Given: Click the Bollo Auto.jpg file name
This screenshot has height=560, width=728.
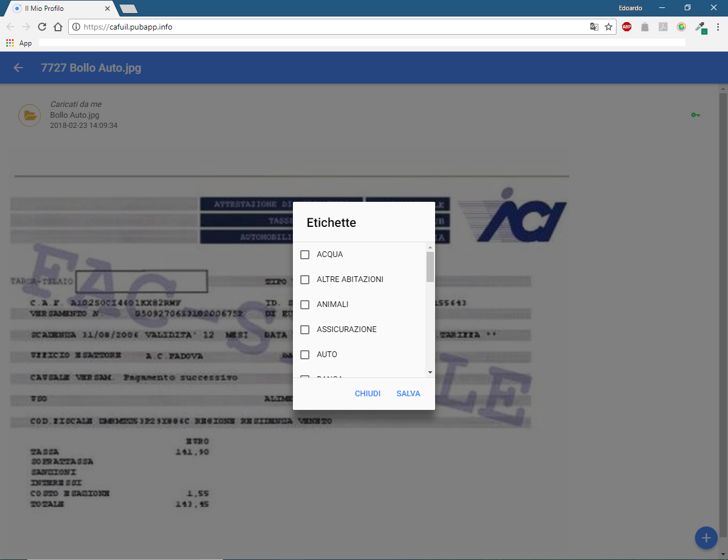Looking at the screenshot, I should [75, 115].
